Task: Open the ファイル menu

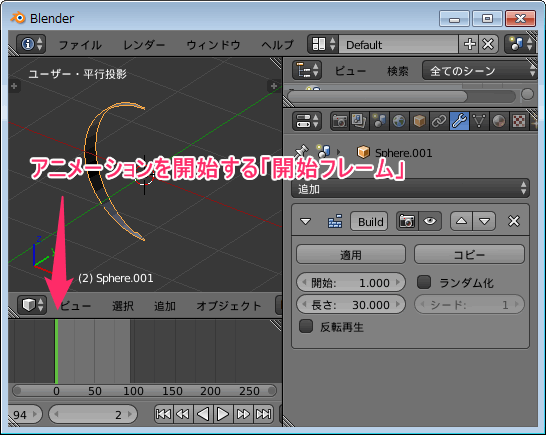Action: pyautogui.click(x=80, y=45)
